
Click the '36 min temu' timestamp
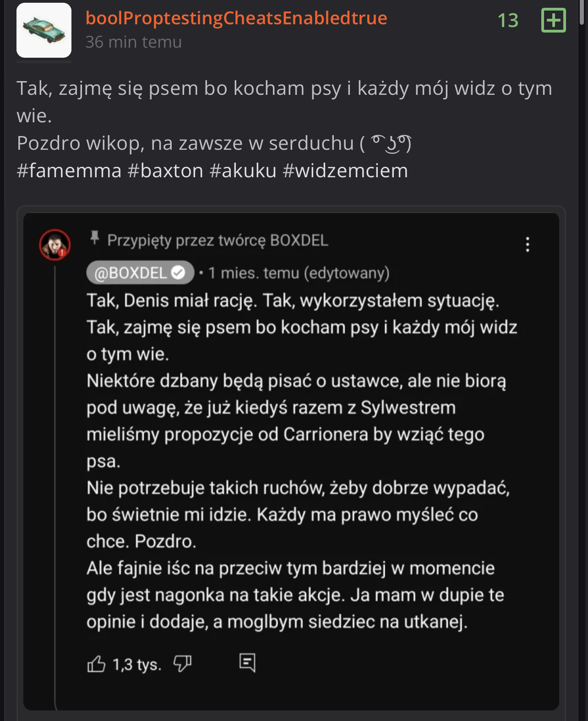[x=134, y=42]
